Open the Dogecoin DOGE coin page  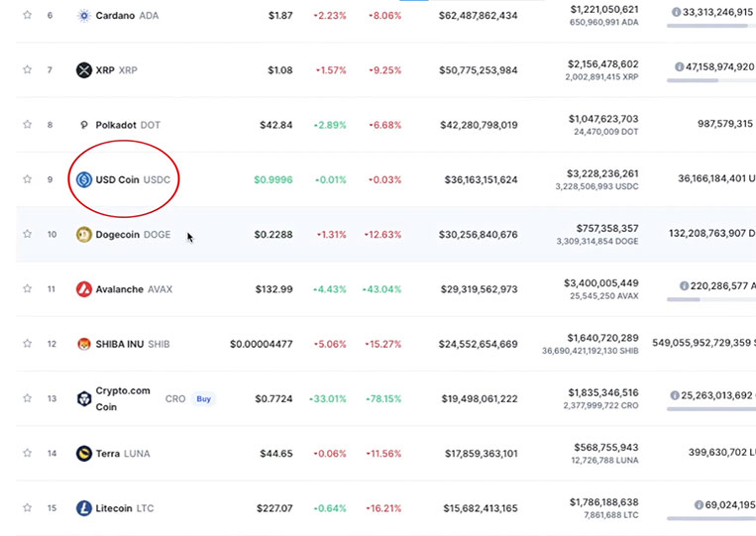133,234
